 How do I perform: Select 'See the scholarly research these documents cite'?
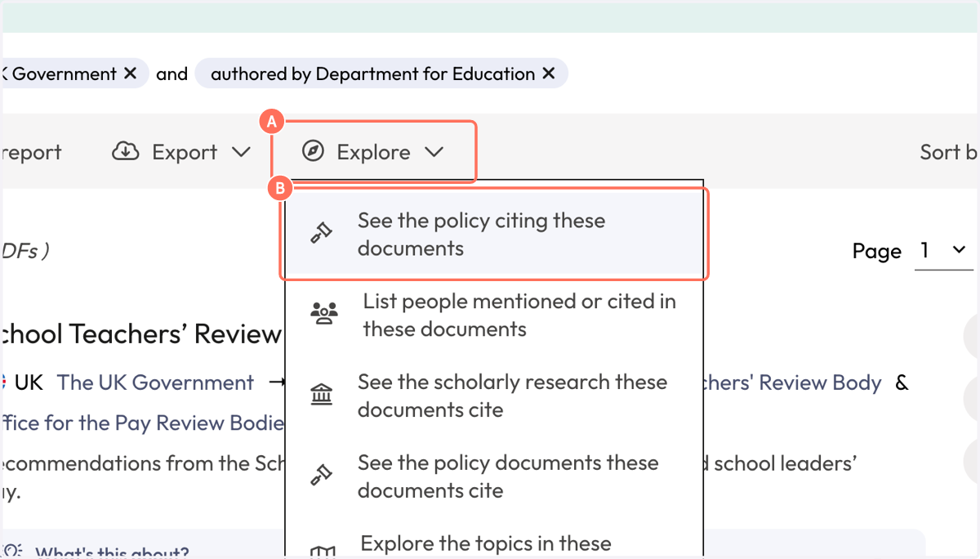pyautogui.click(x=494, y=396)
